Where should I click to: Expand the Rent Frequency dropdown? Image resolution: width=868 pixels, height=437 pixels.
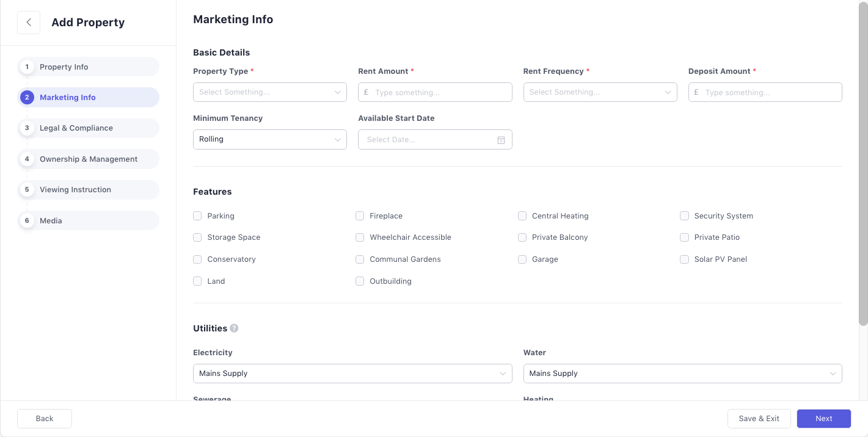pyautogui.click(x=600, y=92)
